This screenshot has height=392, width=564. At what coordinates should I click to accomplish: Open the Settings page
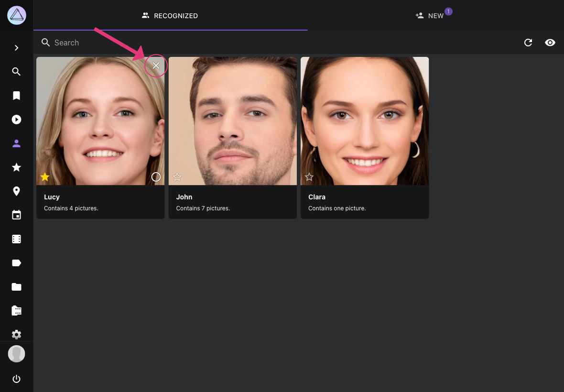pos(16,334)
